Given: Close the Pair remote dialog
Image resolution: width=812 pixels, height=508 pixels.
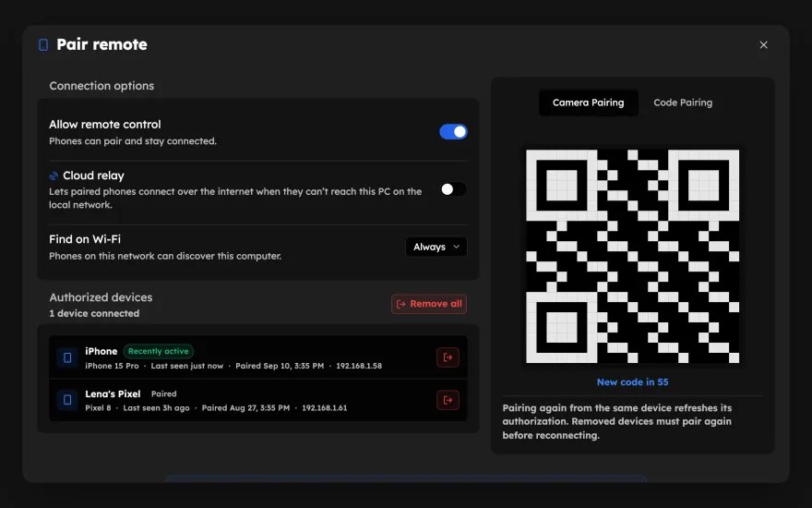Looking at the screenshot, I should click(763, 45).
